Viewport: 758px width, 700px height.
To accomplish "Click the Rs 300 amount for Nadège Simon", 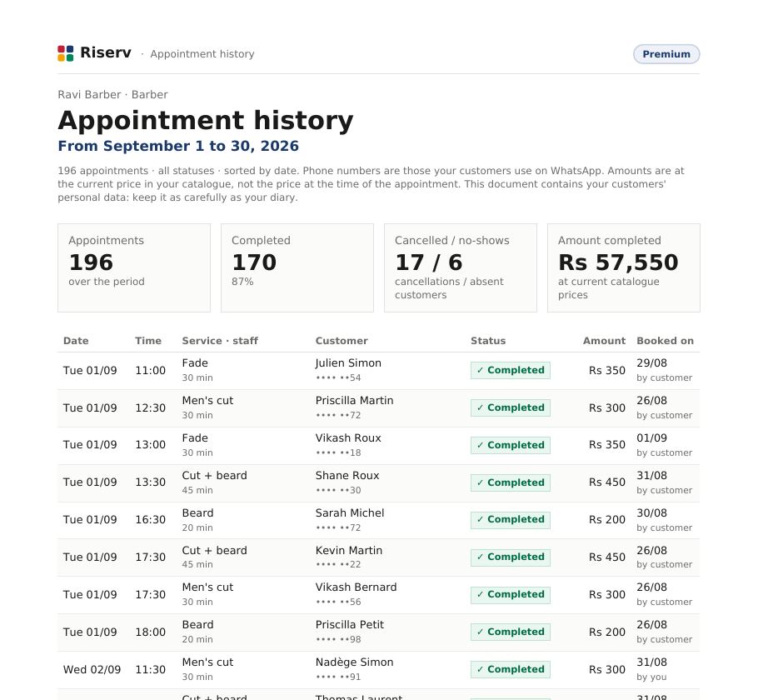I will tap(606, 669).
